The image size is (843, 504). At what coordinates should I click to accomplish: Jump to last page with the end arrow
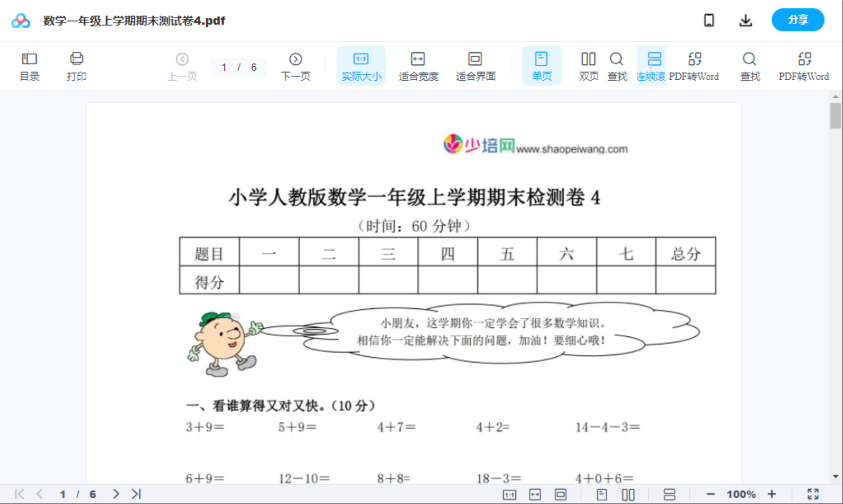click(135, 493)
